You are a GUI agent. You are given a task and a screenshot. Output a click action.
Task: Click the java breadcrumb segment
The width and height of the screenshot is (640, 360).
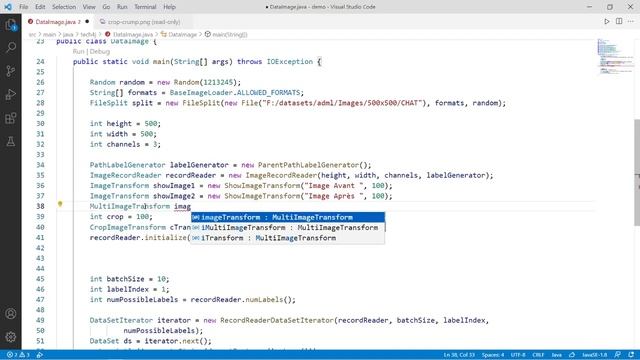68,35
